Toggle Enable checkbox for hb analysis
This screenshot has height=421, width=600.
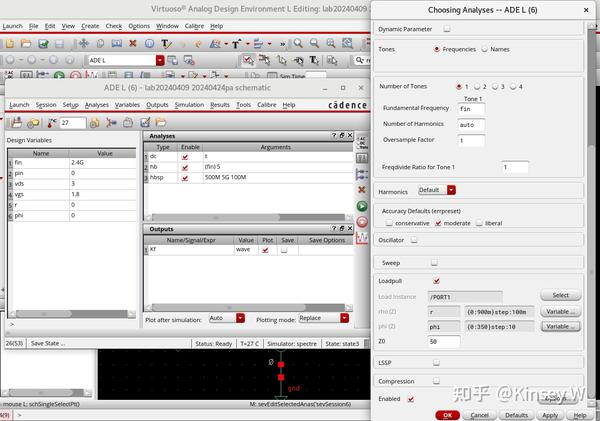pyautogui.click(x=185, y=167)
